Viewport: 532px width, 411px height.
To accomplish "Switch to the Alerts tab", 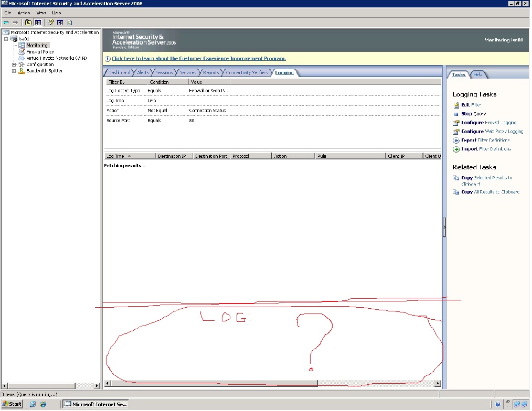I will pyautogui.click(x=142, y=73).
